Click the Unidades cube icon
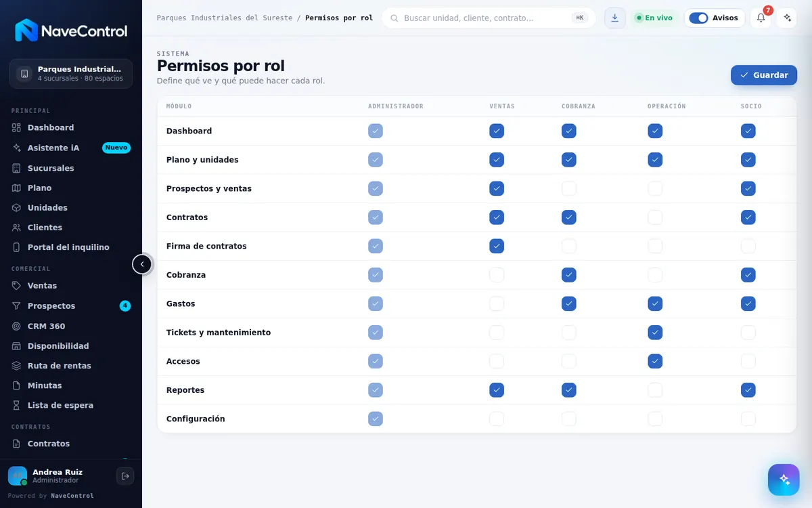 (17, 207)
